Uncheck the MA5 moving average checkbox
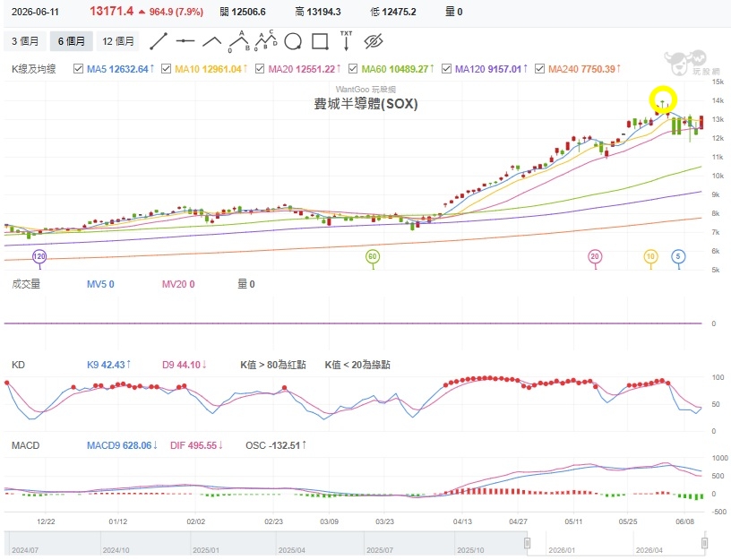This screenshot has height=560, width=731. [x=78, y=69]
